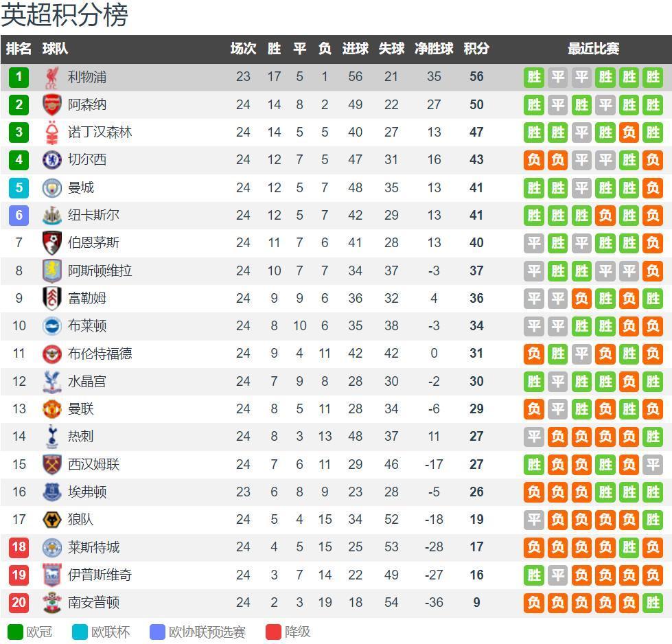Click Leicester's red rank 18 badge
The height and width of the screenshot is (644, 672).
click(x=19, y=547)
